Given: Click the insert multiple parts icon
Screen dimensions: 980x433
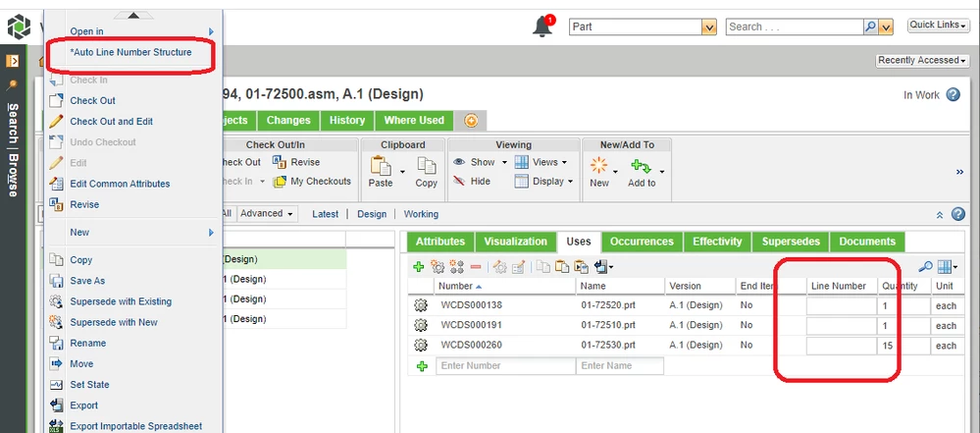Looking at the screenshot, I should (x=457, y=267).
